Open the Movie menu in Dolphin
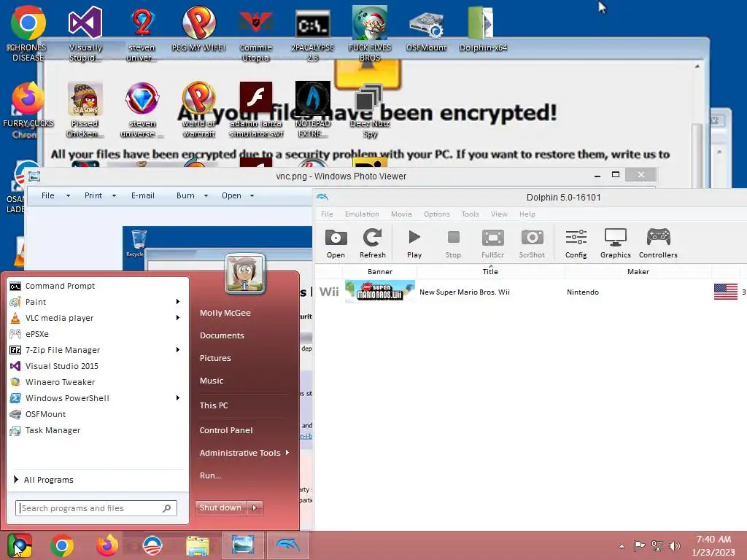Screen dimensions: 747x560 401,214
